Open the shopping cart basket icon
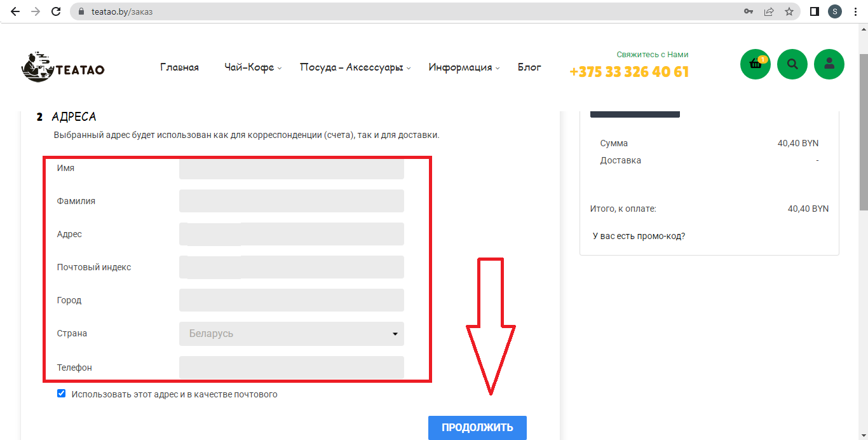 (x=756, y=64)
